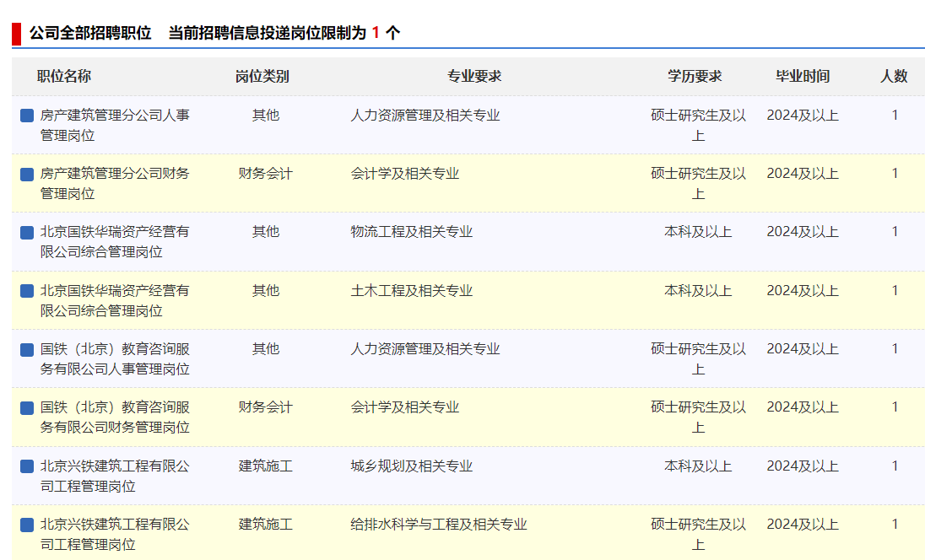Click 本科及以上 in the 物流工程 row

click(699, 232)
